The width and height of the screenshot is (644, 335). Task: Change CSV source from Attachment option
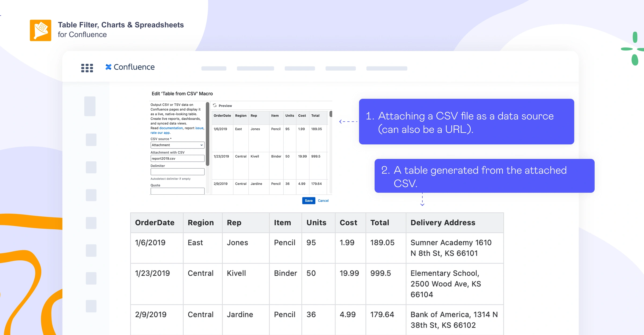pyautogui.click(x=177, y=145)
